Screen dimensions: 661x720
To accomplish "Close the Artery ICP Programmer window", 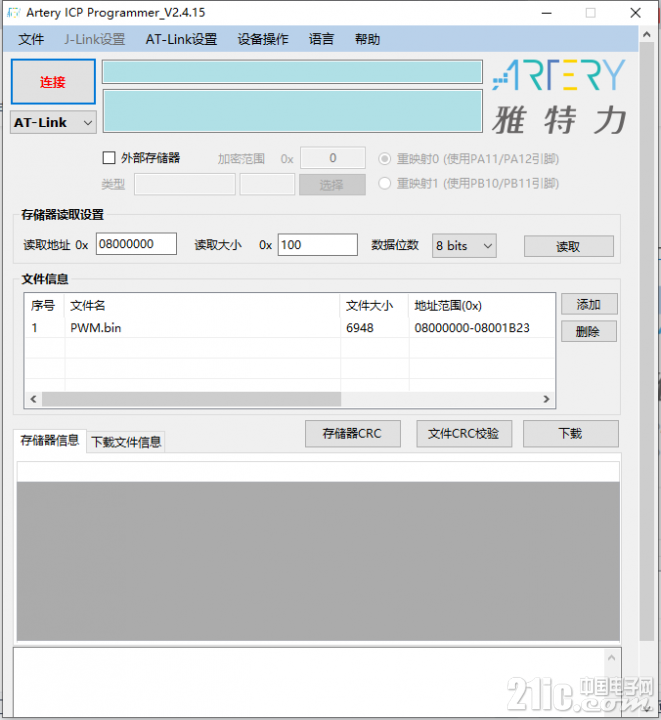I will (635, 13).
